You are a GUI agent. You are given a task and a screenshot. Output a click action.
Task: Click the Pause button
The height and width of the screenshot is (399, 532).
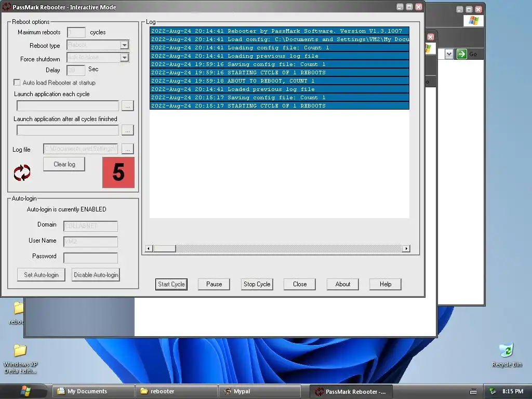[214, 284]
